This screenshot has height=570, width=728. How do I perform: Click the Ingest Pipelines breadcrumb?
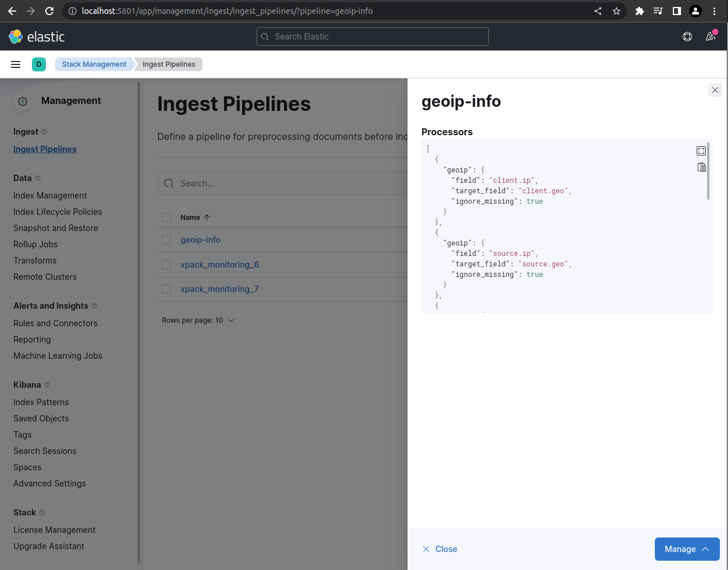tap(169, 64)
